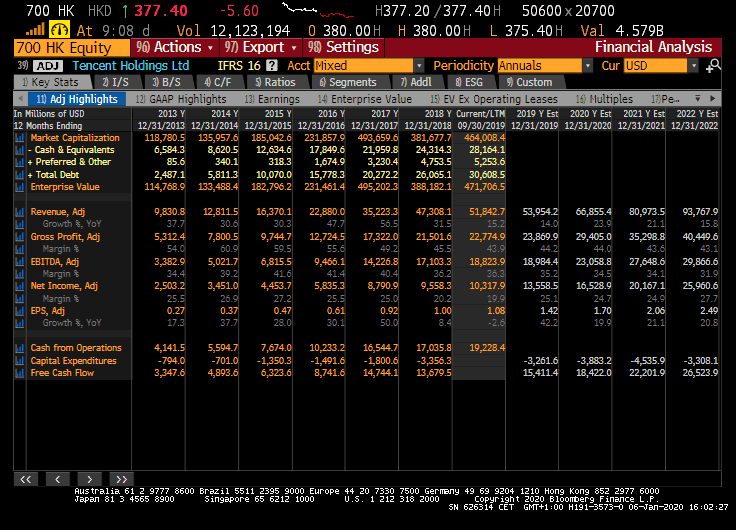Click the magnifier zoom icon beside currency

click(x=713, y=66)
